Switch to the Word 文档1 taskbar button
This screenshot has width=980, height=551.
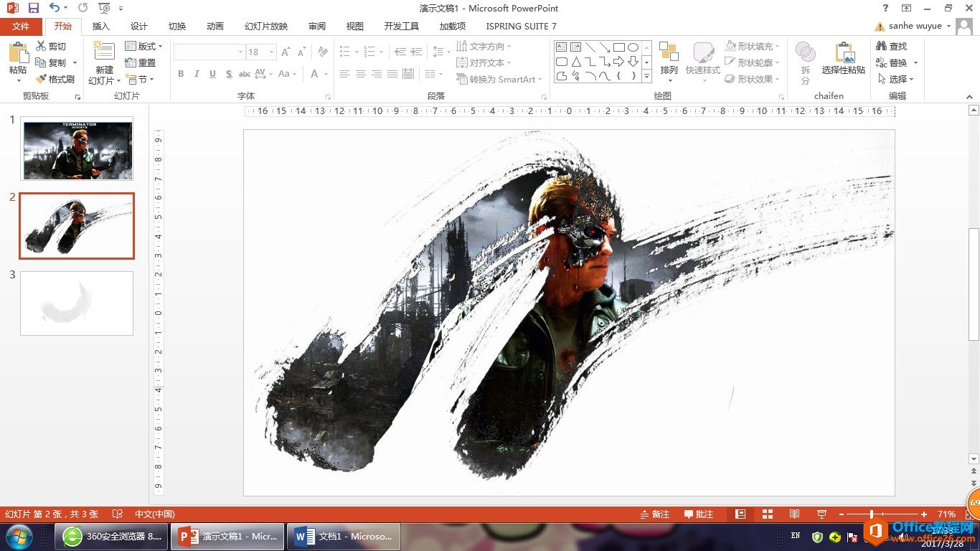(344, 537)
